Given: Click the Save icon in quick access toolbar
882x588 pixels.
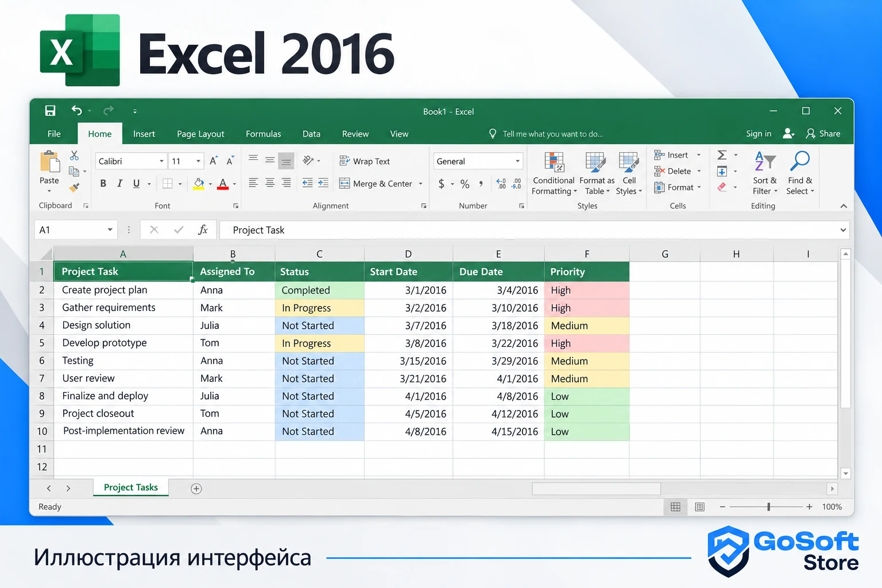Looking at the screenshot, I should pyautogui.click(x=51, y=111).
